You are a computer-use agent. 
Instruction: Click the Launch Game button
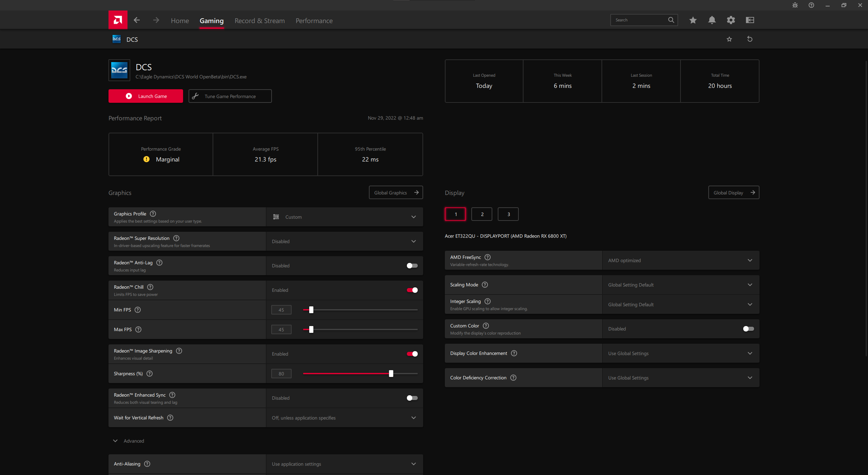pos(146,96)
